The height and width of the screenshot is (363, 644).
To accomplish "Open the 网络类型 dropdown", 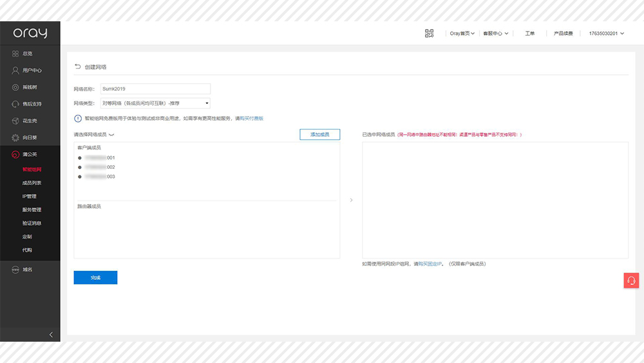I will [x=155, y=103].
